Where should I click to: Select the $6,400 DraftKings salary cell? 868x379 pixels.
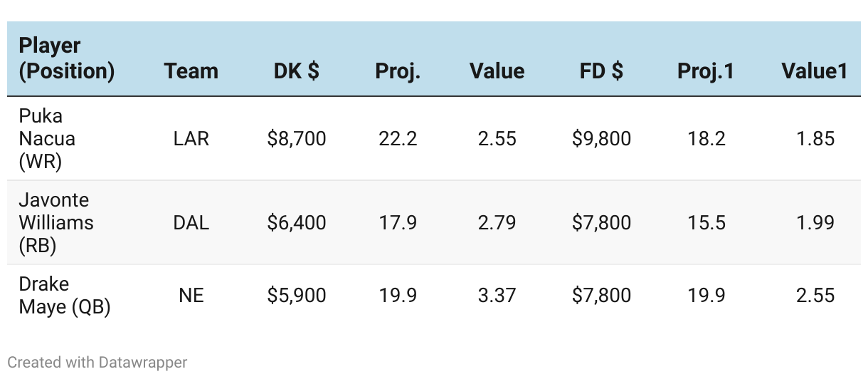coord(296,222)
